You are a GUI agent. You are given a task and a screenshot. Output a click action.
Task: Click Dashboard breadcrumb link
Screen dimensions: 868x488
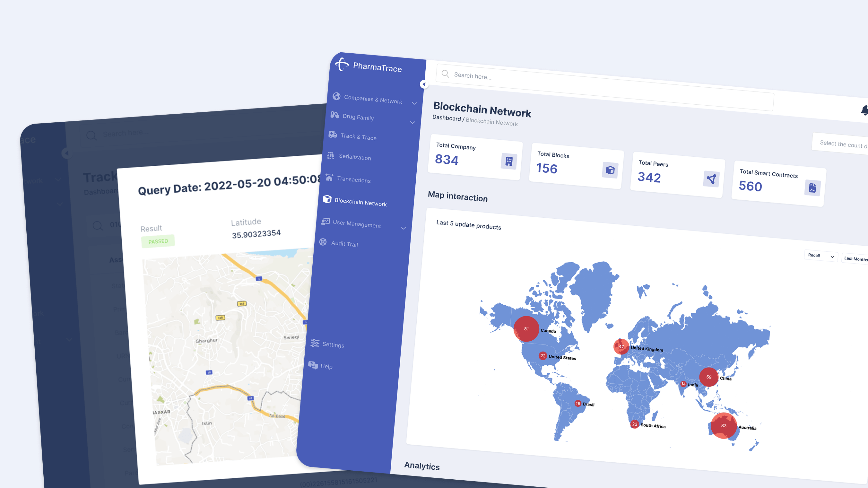click(446, 118)
